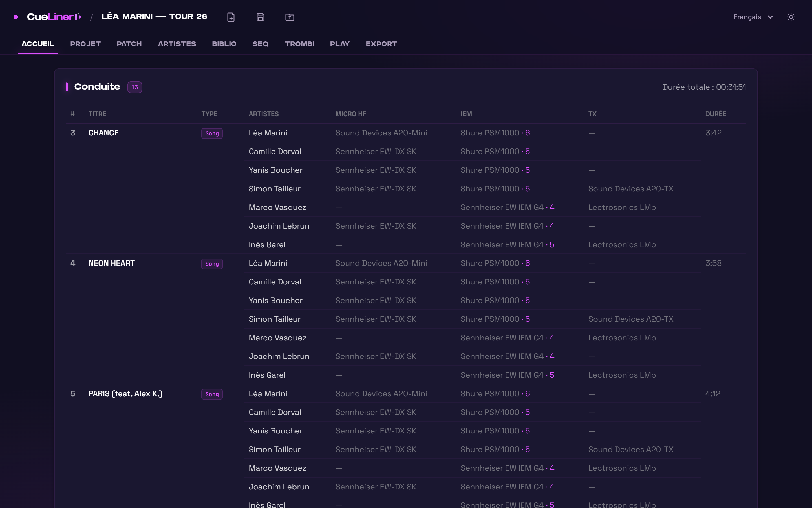
Task: Click the 3:58 duration value
Action: 713,263
